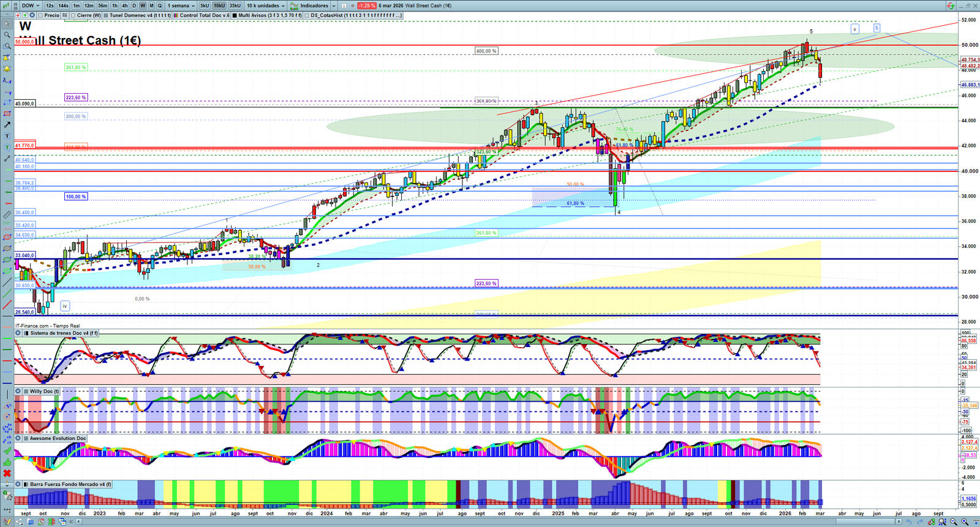Screen dimensions: 980x527
Task: Click the red X delete tool
Action: [x=7, y=473]
